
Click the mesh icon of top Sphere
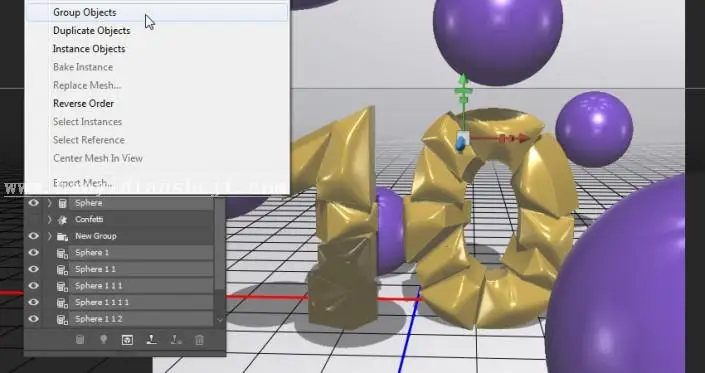[x=62, y=204]
